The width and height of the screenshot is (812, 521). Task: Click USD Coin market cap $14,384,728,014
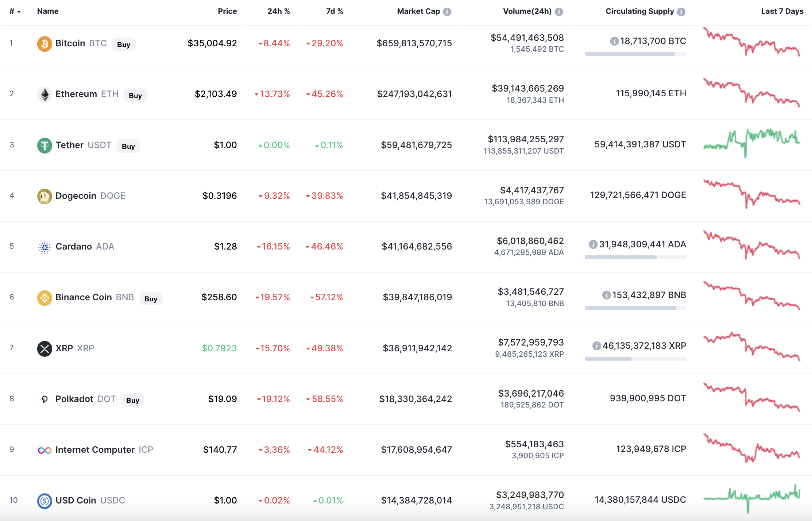point(416,501)
